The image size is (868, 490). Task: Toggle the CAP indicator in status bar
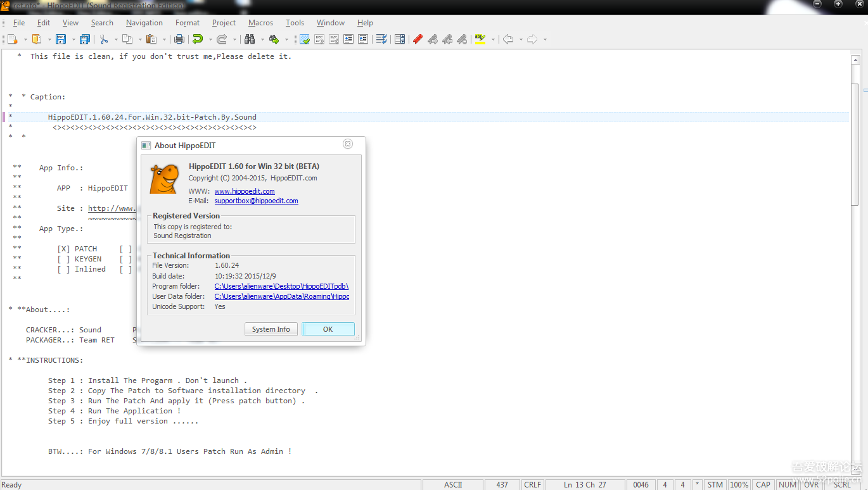(x=763, y=484)
